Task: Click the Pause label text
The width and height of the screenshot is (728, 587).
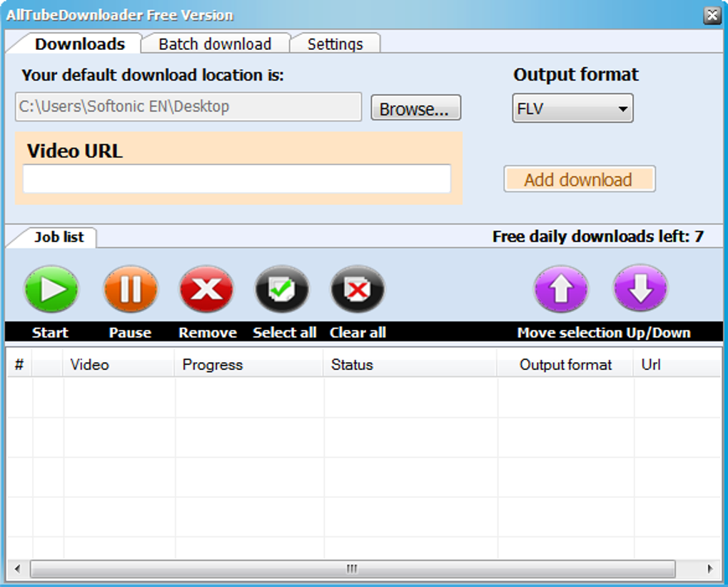Action: (130, 333)
